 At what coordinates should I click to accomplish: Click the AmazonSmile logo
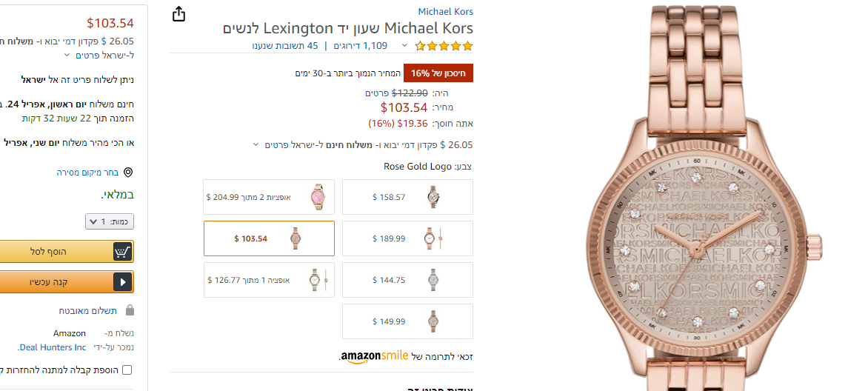point(374,356)
